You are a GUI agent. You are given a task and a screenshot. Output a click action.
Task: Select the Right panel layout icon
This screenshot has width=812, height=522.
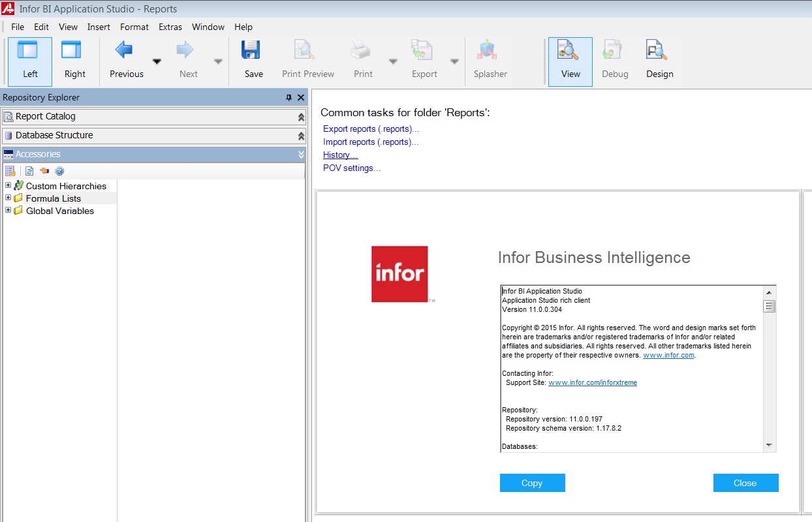point(71,50)
